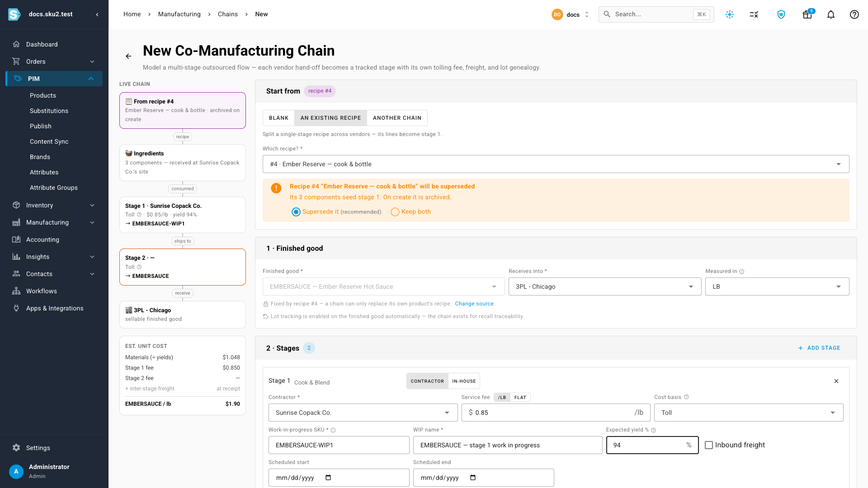Open the Receives into dropdown
The height and width of the screenshot is (488, 868).
coord(604,286)
